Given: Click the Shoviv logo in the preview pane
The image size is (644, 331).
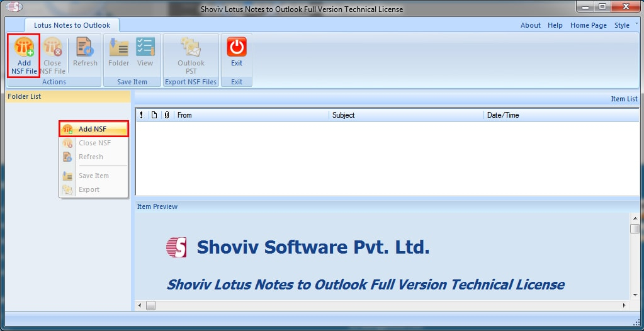Looking at the screenshot, I should pyautogui.click(x=177, y=247).
